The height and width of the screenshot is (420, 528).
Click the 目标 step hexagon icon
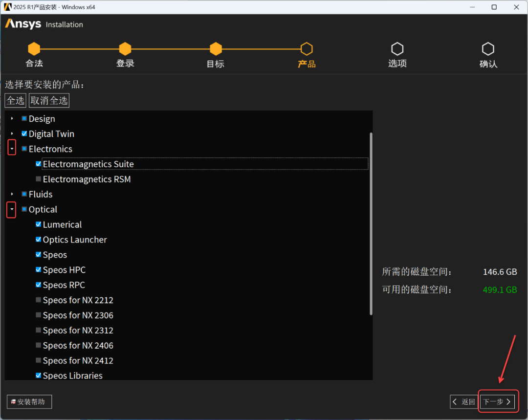tap(216, 49)
